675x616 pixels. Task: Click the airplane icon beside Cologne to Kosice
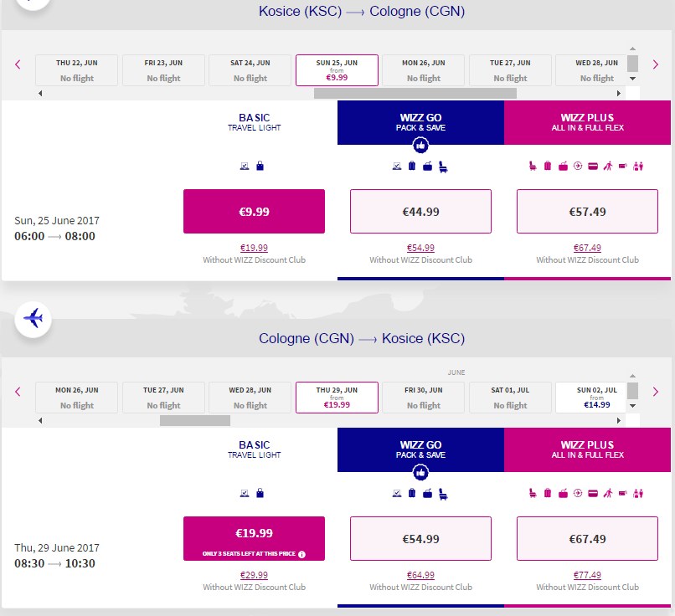pos(33,319)
